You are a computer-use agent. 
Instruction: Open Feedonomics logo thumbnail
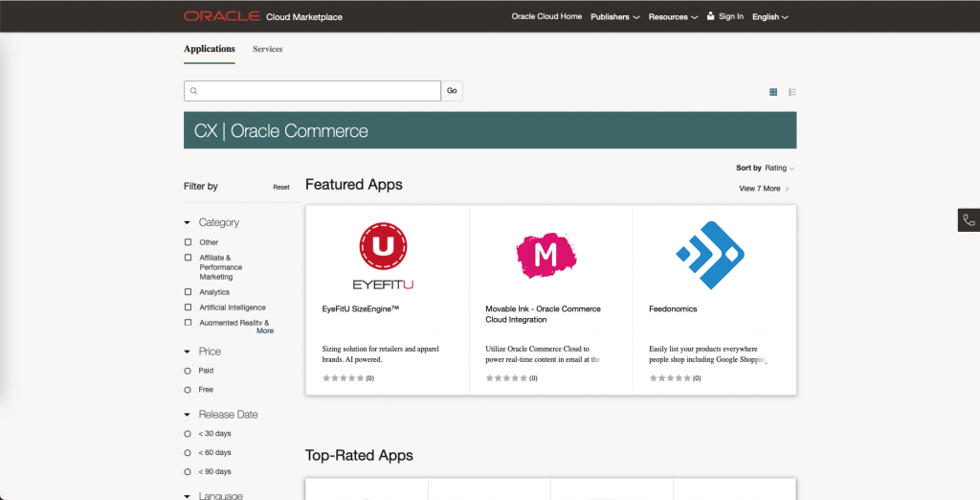pos(710,256)
